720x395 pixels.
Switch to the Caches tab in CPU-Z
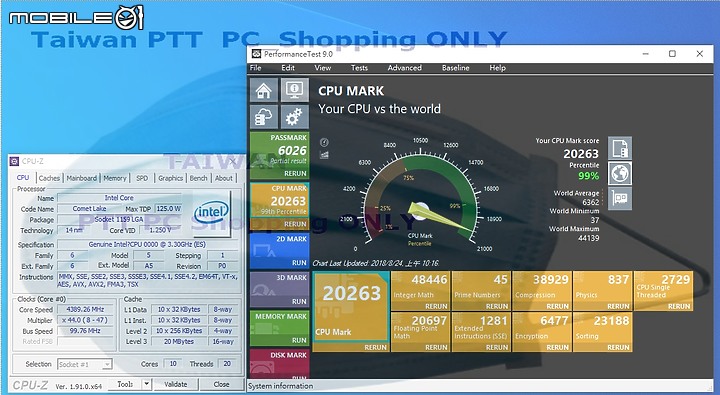click(x=49, y=178)
